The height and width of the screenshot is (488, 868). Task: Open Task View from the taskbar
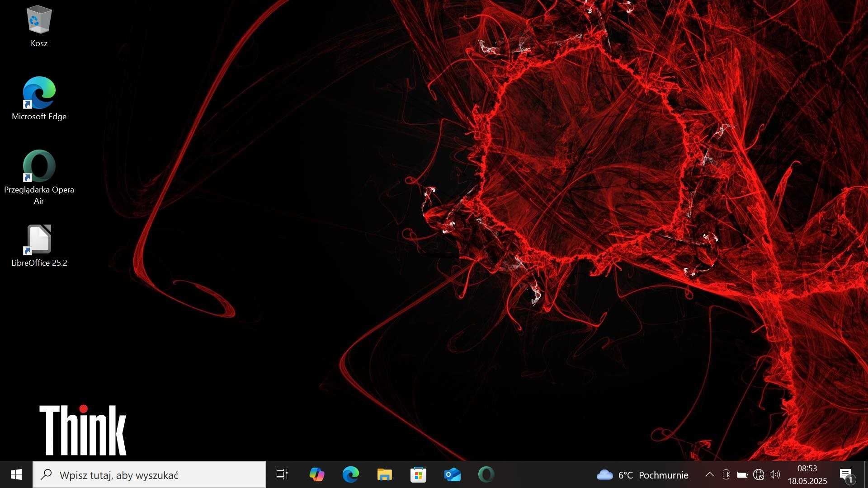[282, 474]
